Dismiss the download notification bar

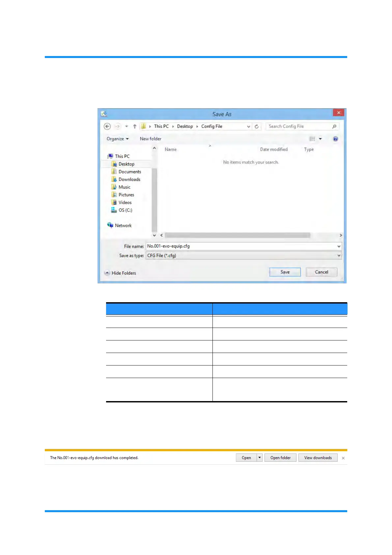pos(343,458)
